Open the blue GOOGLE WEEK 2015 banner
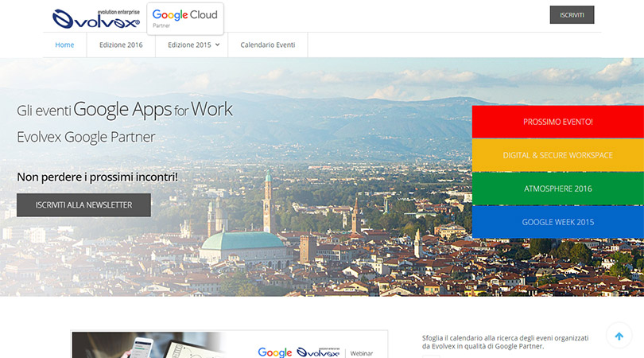The image size is (644, 358). 558,222
